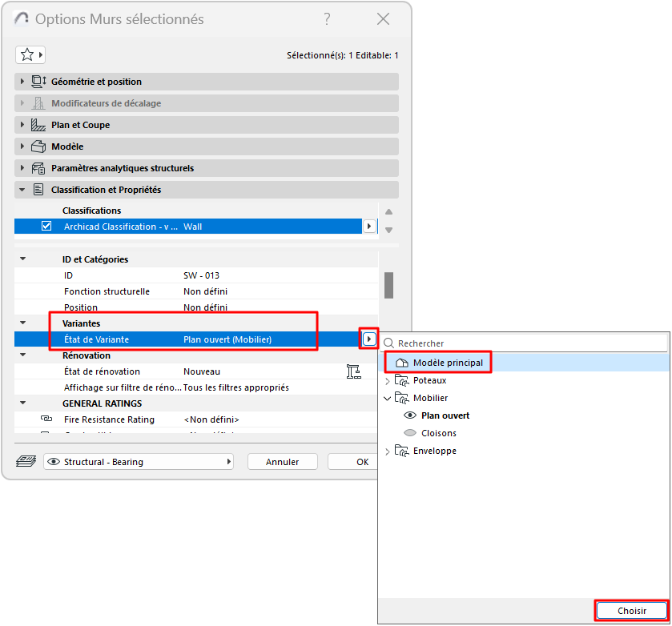The height and width of the screenshot is (626, 672).
Task: Collapse the Mobilier variant set
Action: pos(388,399)
